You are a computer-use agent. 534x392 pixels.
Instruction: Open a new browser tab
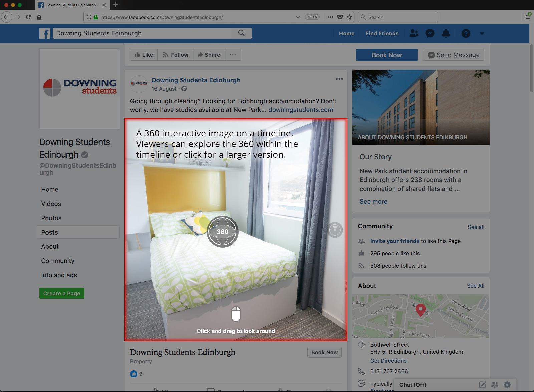(116, 5)
